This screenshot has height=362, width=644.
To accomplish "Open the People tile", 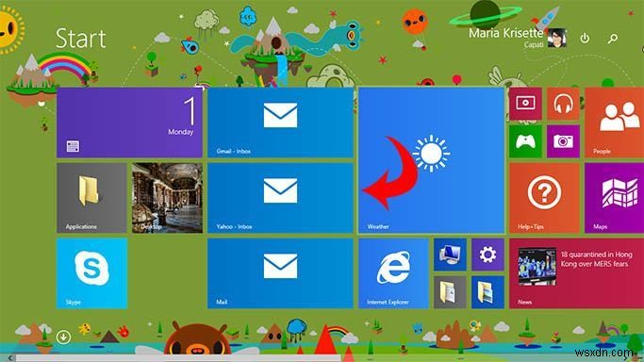I will tap(615, 123).
